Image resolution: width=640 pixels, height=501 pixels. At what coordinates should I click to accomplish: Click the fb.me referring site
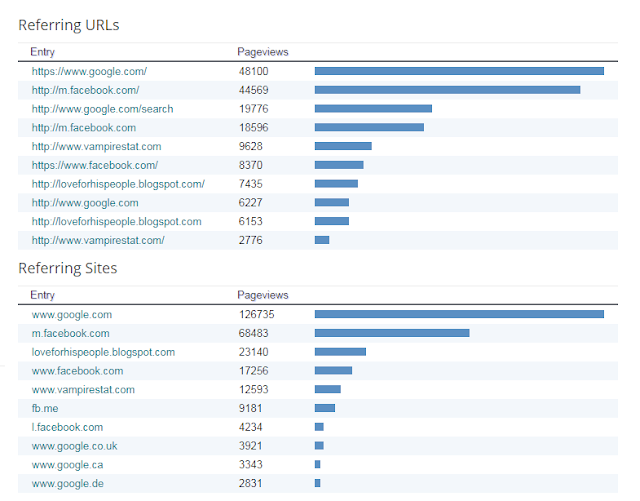(x=45, y=409)
